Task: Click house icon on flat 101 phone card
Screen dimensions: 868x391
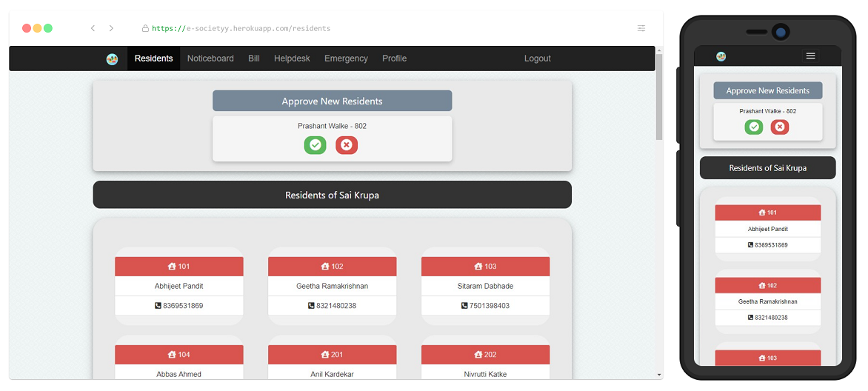Action: coord(761,213)
